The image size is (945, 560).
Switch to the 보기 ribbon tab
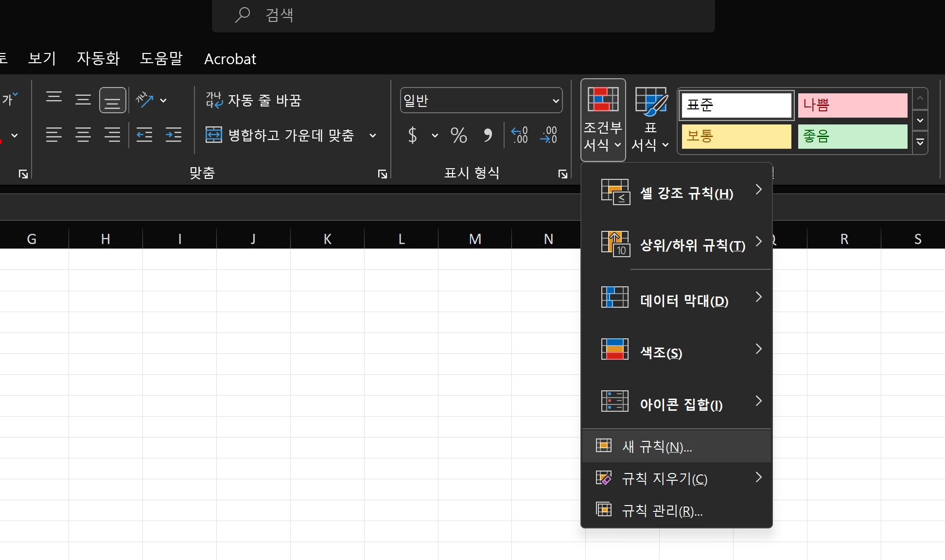(42, 58)
